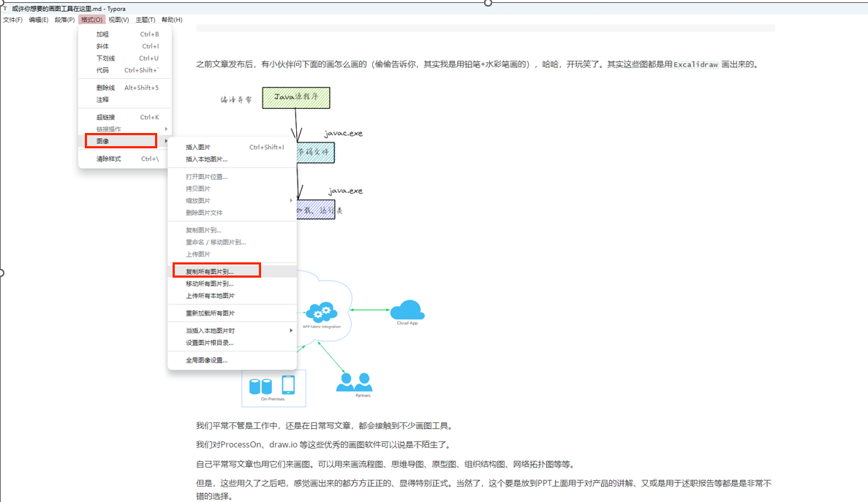
Task: Choose 拷贝图片 menu entry
Action: pos(233,189)
